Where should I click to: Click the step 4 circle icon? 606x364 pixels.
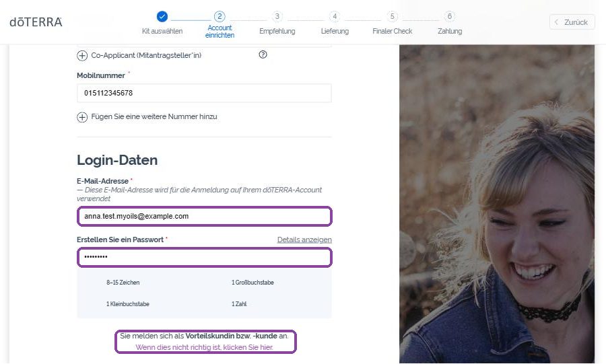(x=335, y=17)
